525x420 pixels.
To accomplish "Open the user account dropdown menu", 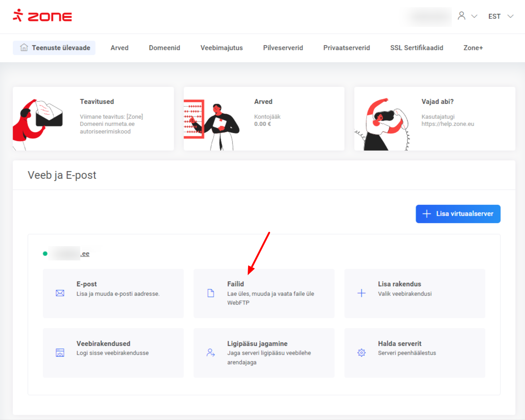I will tap(467, 16).
